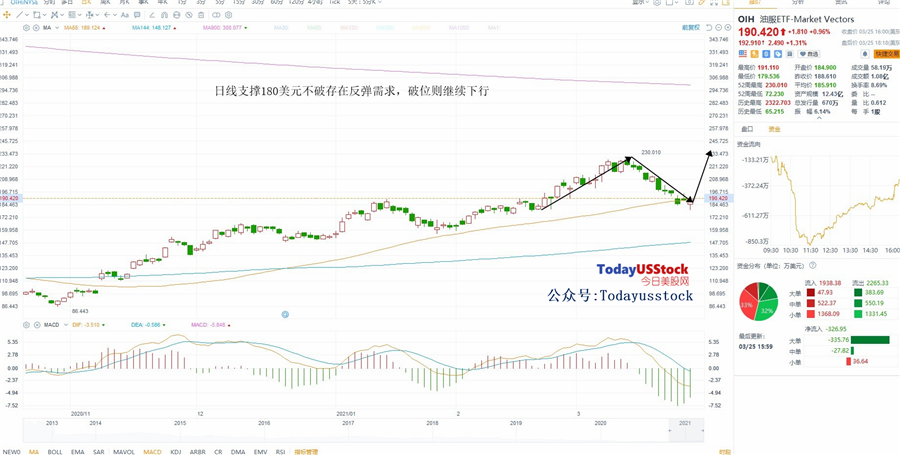Viewport: 900px width, 455px height.
Task: Open the 5天 period dropdown
Action: point(365,2)
